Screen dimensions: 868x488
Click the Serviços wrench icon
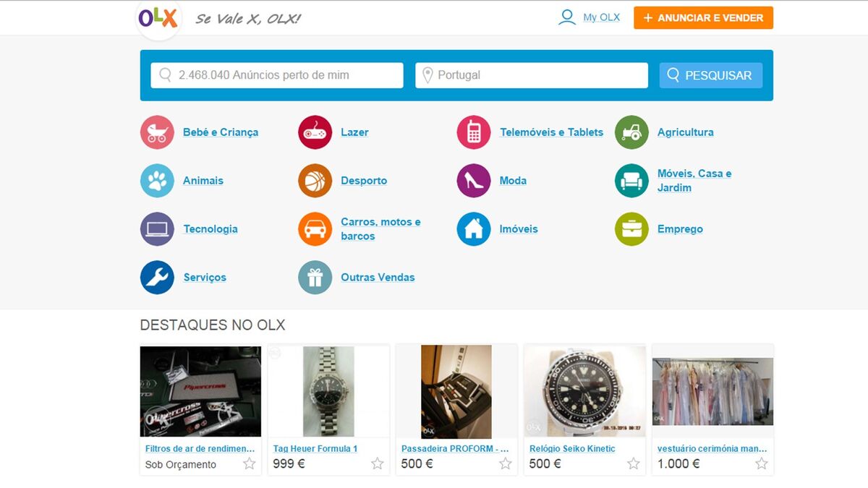[x=157, y=278]
